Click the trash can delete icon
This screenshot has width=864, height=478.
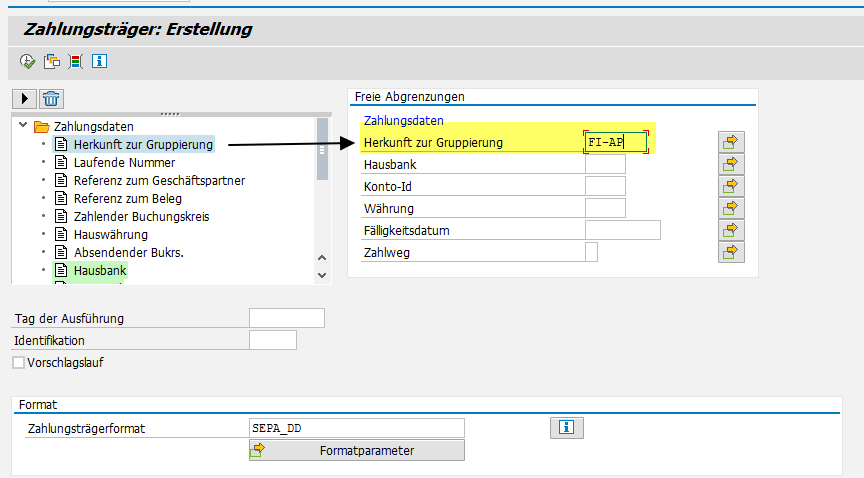pos(52,98)
